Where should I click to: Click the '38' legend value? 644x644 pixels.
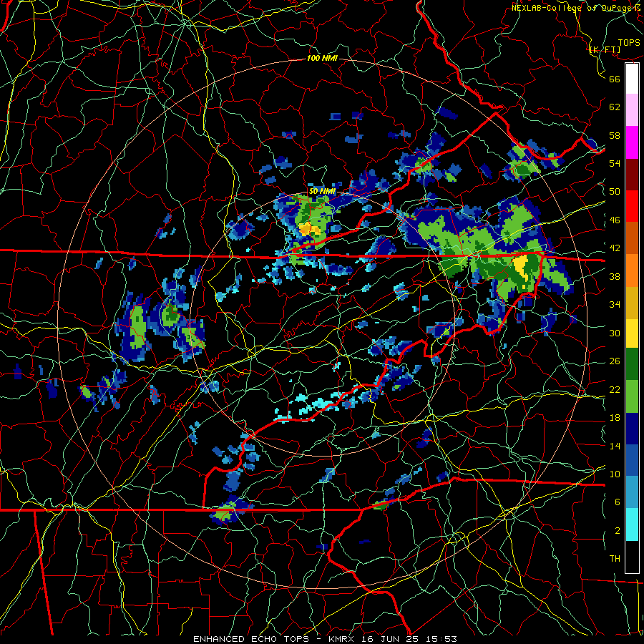click(615, 276)
